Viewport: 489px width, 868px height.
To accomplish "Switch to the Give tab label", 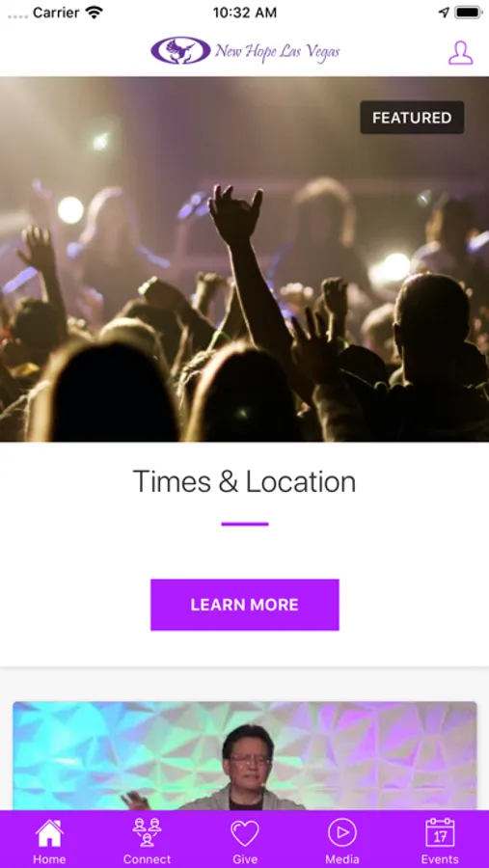I will (245, 859).
